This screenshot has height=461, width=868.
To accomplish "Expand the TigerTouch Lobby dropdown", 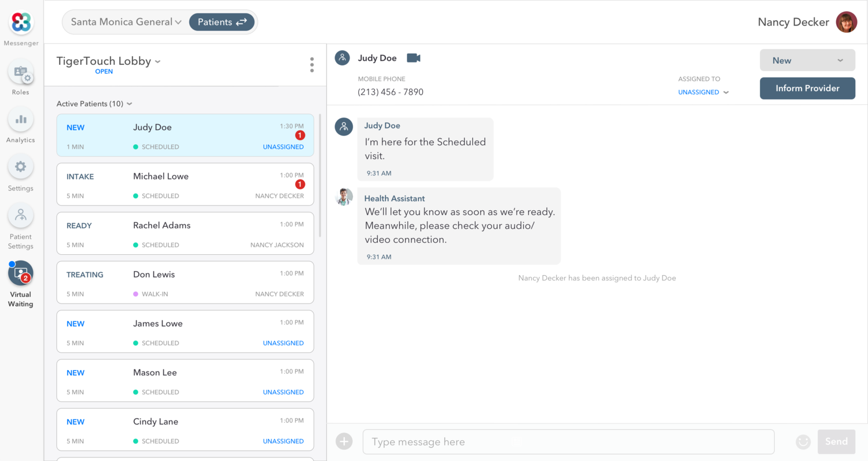I will (x=108, y=61).
